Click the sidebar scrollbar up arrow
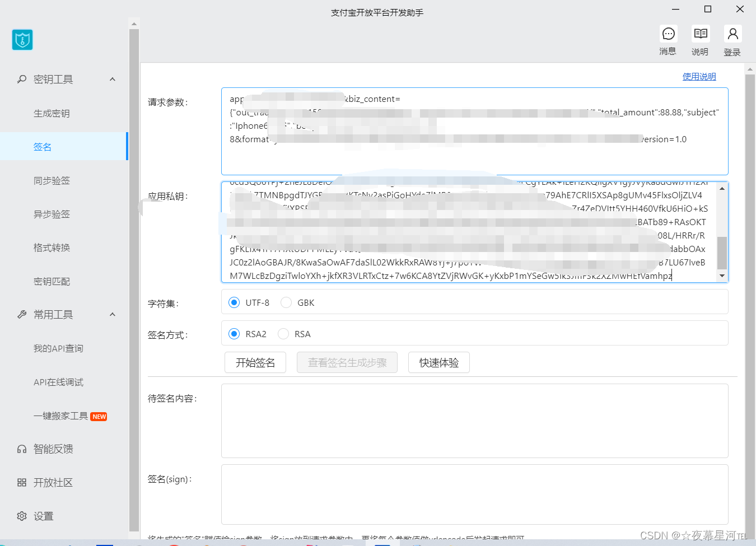 (x=134, y=24)
